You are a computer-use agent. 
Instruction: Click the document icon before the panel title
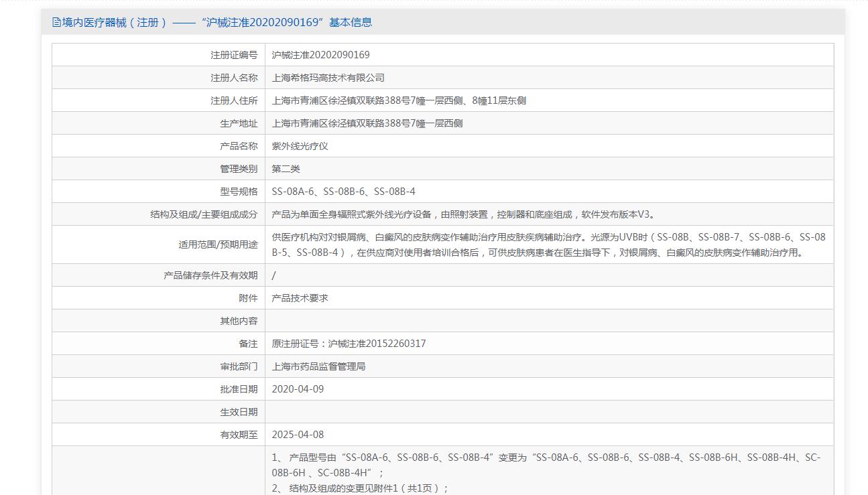point(56,23)
